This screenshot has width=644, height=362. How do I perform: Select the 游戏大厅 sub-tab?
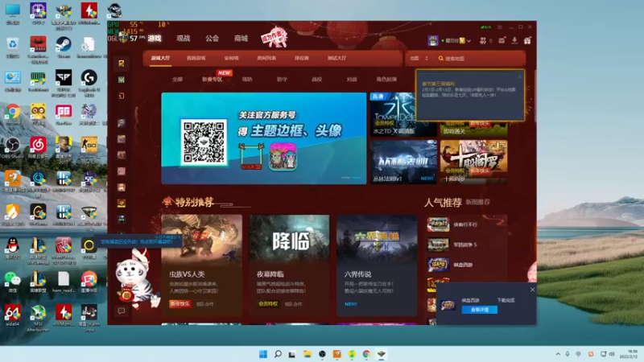(160, 58)
